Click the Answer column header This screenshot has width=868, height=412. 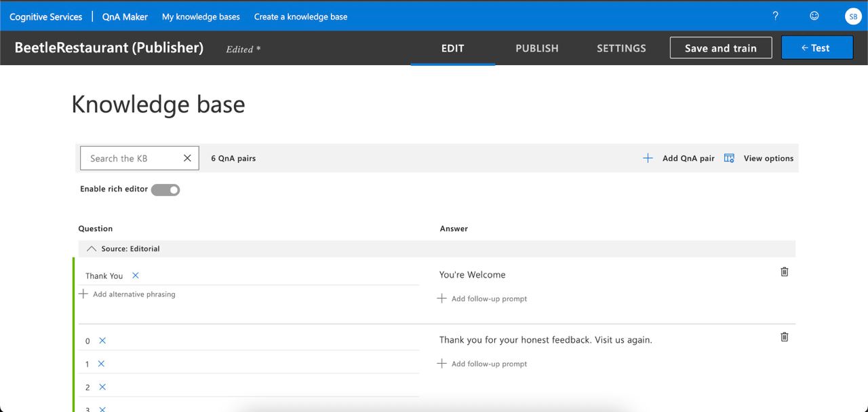pyautogui.click(x=454, y=229)
